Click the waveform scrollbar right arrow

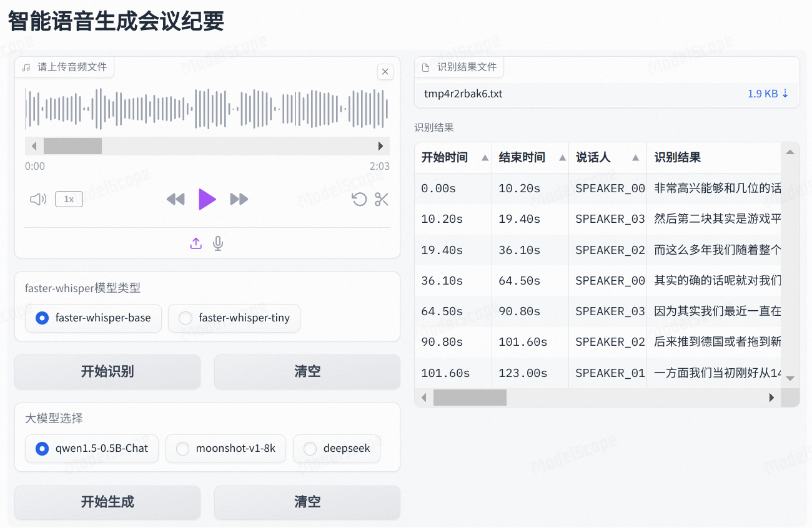click(x=381, y=146)
